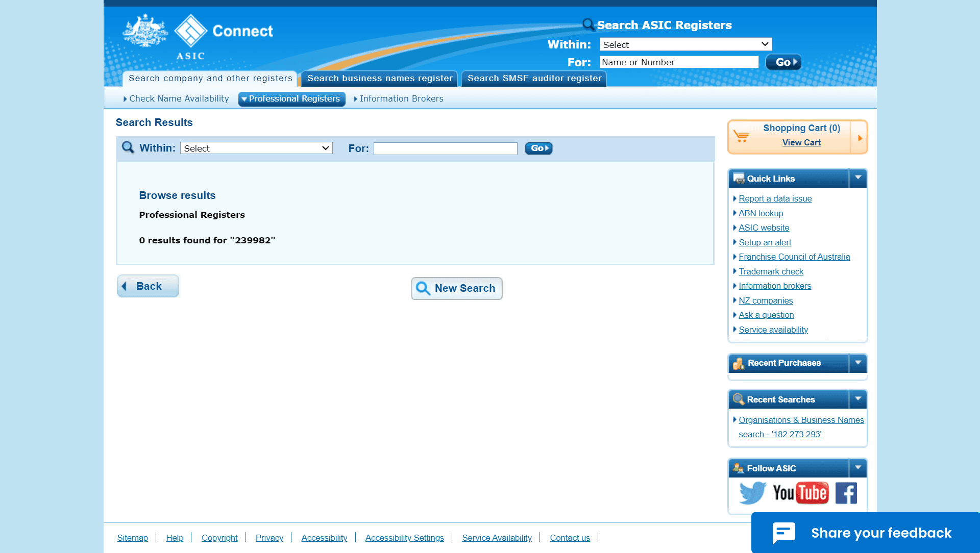This screenshot has width=980, height=553.
Task: Open the header Within register dropdown
Action: pos(685,44)
